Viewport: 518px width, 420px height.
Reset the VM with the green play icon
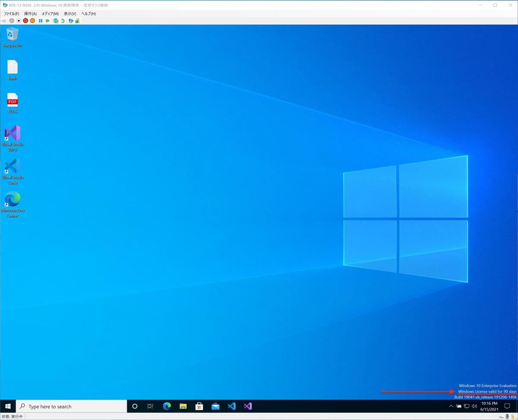click(x=47, y=21)
